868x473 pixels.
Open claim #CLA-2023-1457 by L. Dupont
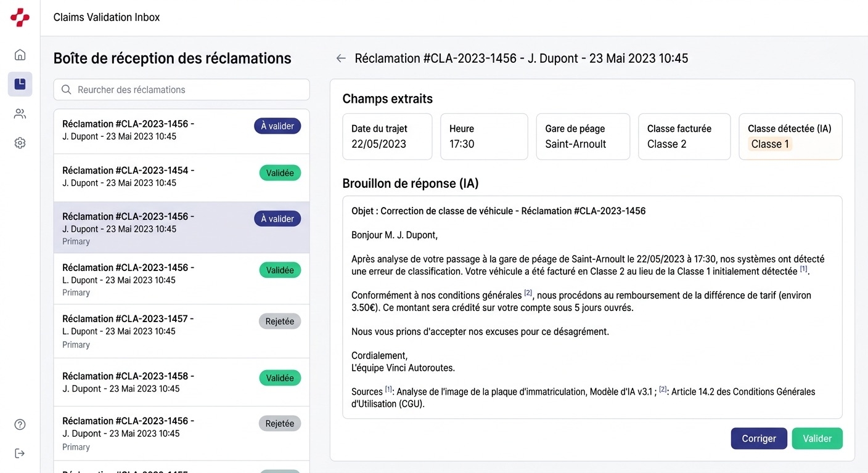(x=181, y=331)
